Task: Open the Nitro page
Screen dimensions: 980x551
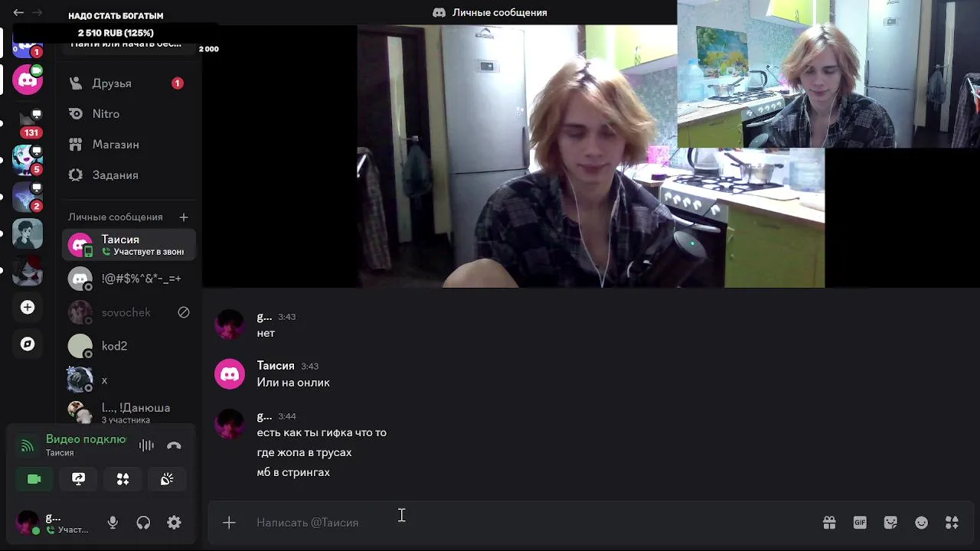Action: point(128,113)
